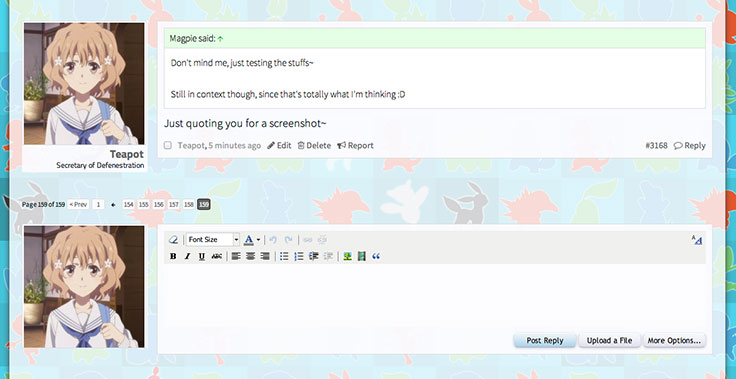The width and height of the screenshot is (736, 379).
Task: Click the Insert Image icon
Action: [347, 256]
